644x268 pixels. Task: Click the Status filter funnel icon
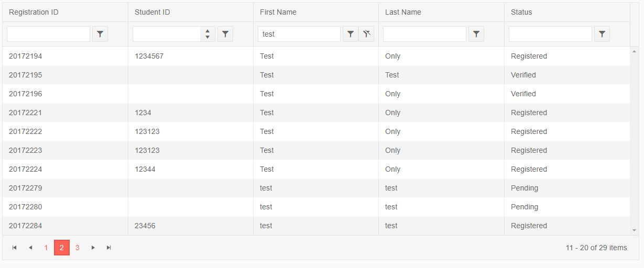pos(602,35)
